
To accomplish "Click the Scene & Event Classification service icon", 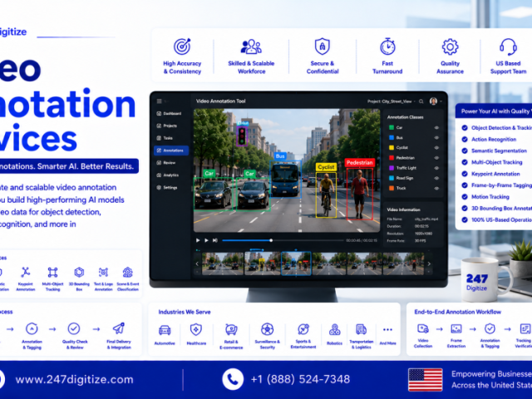I will tap(127, 272).
